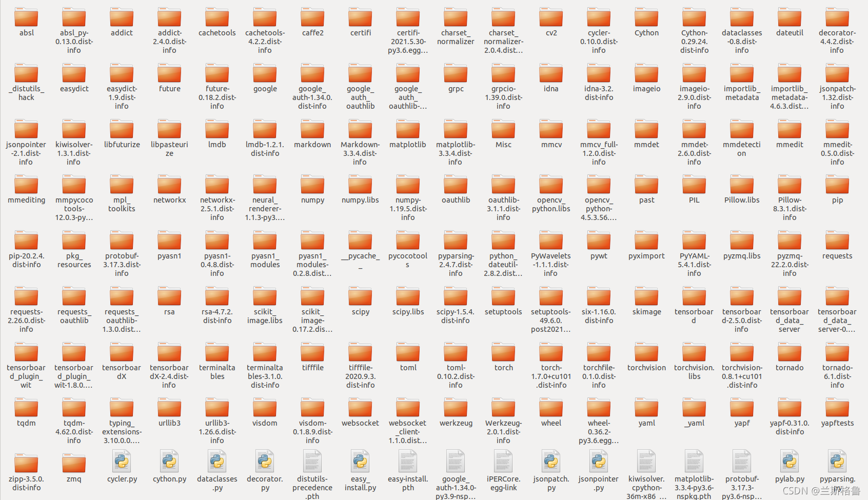Open the __pycache__ folder
The image size is (868, 500).
pos(360,241)
